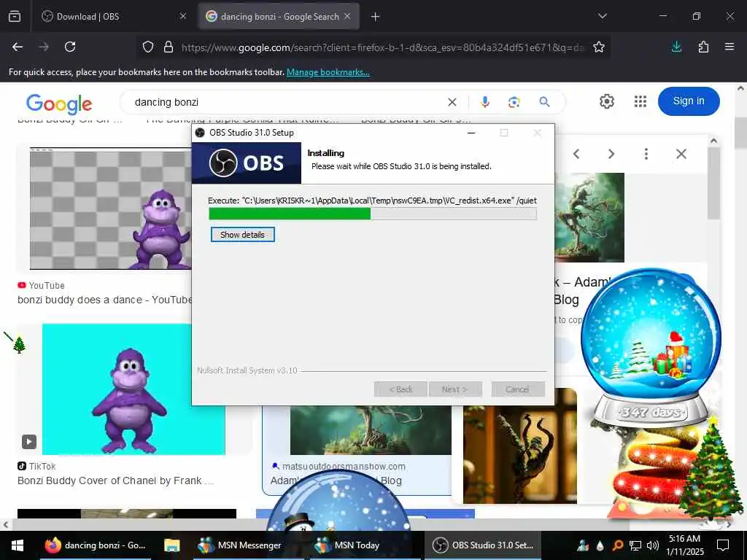
Task: Switch to Firefox dancing bonzi taskbar item
Action: pyautogui.click(x=96, y=545)
